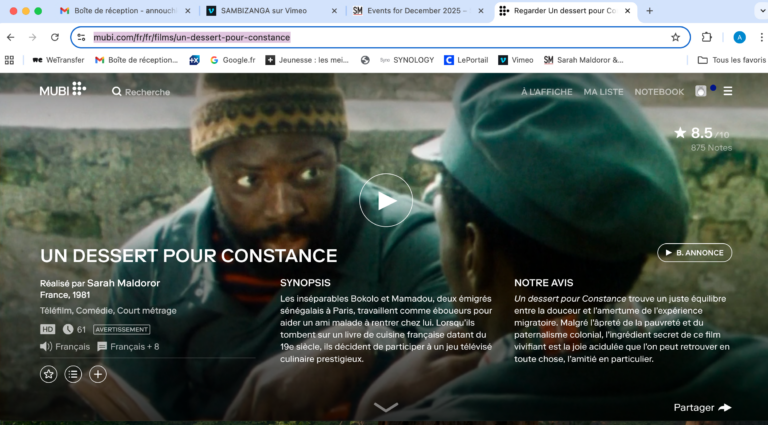Viewport: 768px width, 425px height.
Task: Click the MUBI logo
Action: (62, 90)
